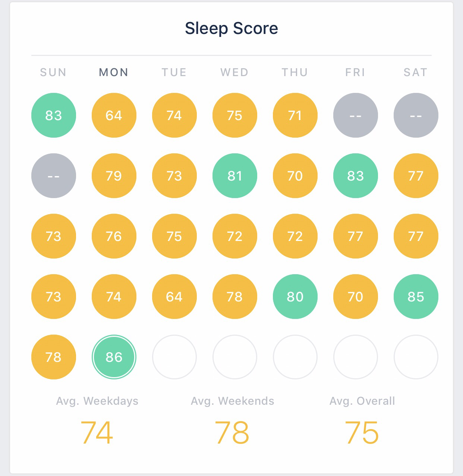This screenshot has width=463, height=476.
Task: Select the gray no-data circle under Friday
Action: [355, 115]
